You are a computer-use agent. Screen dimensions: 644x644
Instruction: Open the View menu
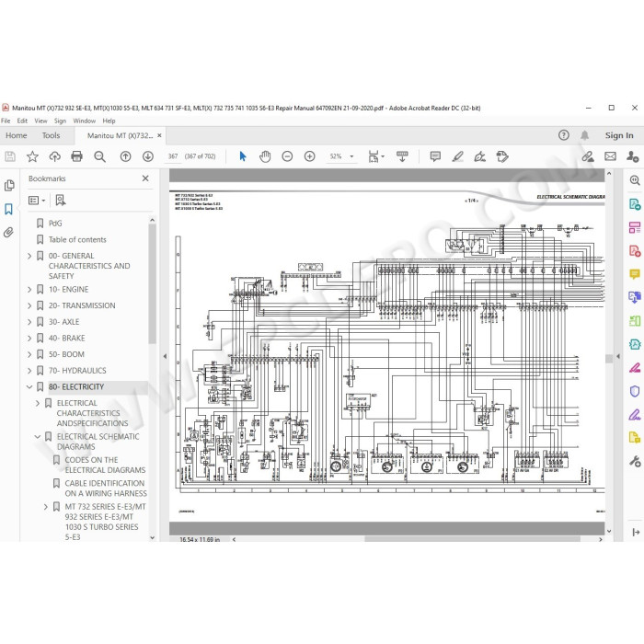coord(40,121)
